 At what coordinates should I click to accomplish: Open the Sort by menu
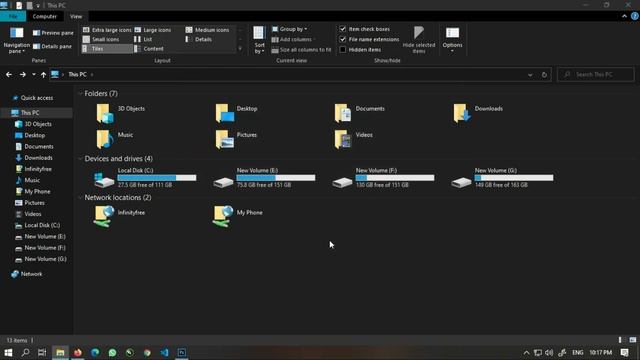(259, 40)
